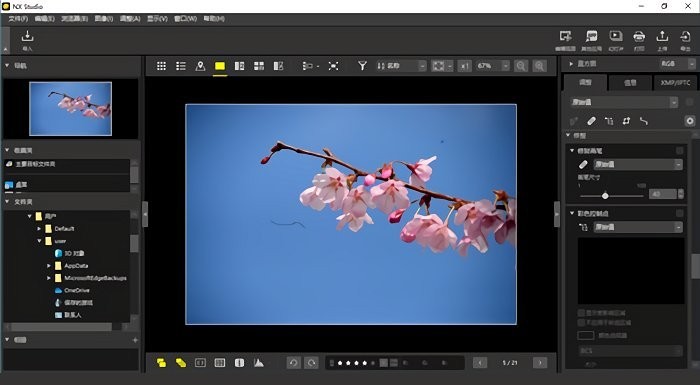Viewport: 700px width, 385px height.
Task: Rotate image counterclockwise in bottom bar
Action: coord(293,363)
